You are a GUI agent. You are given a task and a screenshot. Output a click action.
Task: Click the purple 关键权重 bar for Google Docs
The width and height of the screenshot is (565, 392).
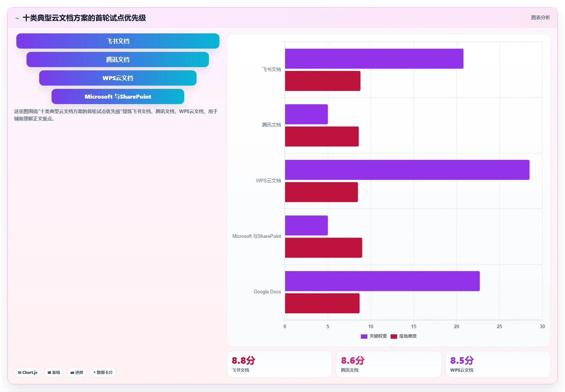click(382, 281)
